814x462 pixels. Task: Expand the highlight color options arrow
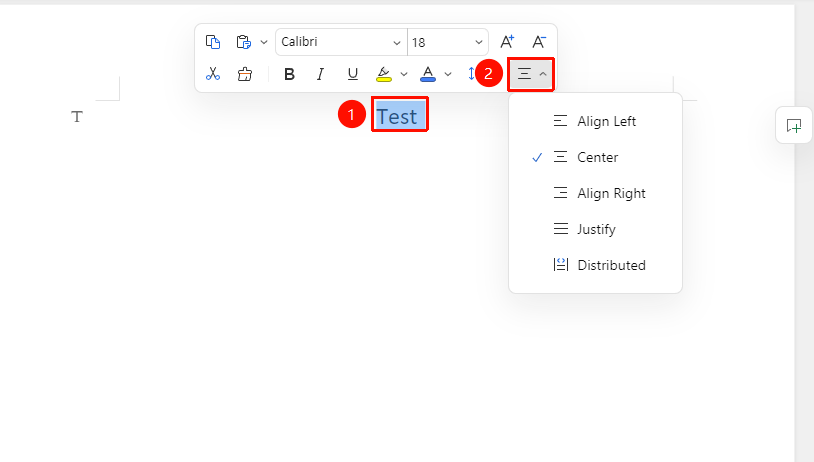click(x=404, y=74)
